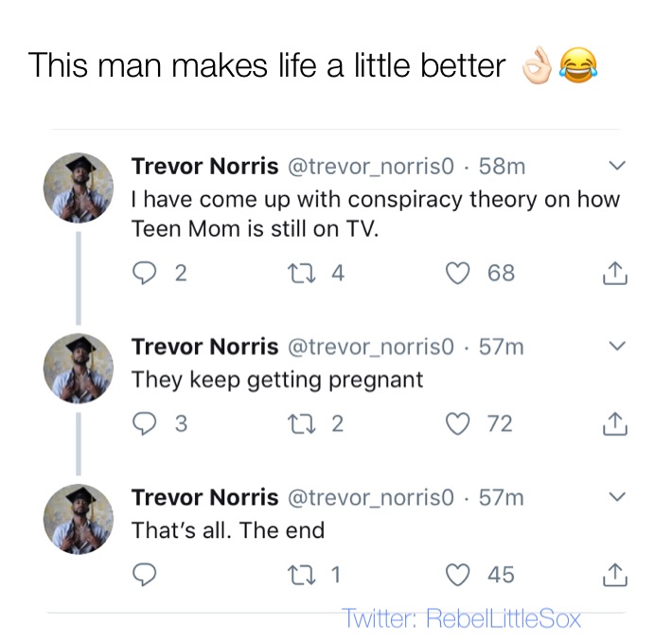672x643 pixels.
Task: Share "That's all. The end" tweet
Action: pos(614,575)
